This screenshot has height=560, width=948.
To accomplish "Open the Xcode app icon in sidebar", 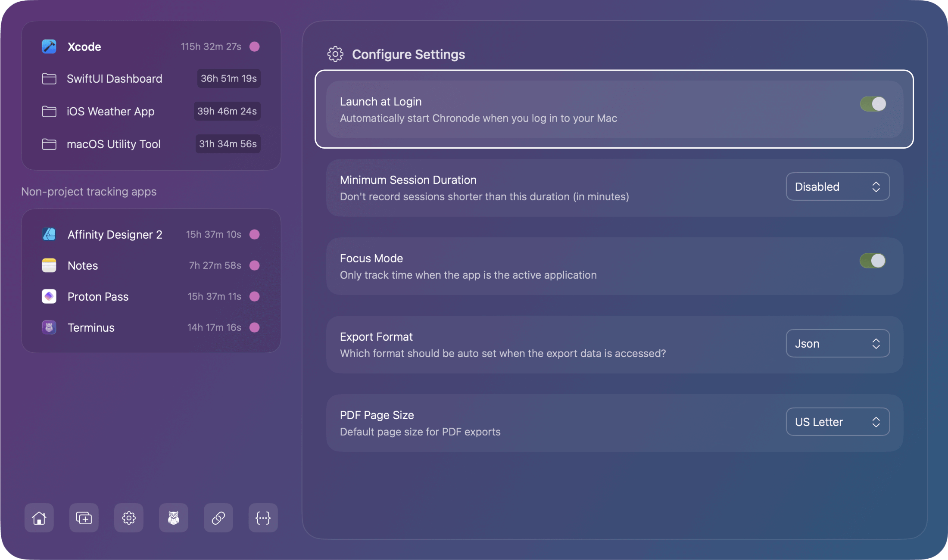I will tap(49, 47).
